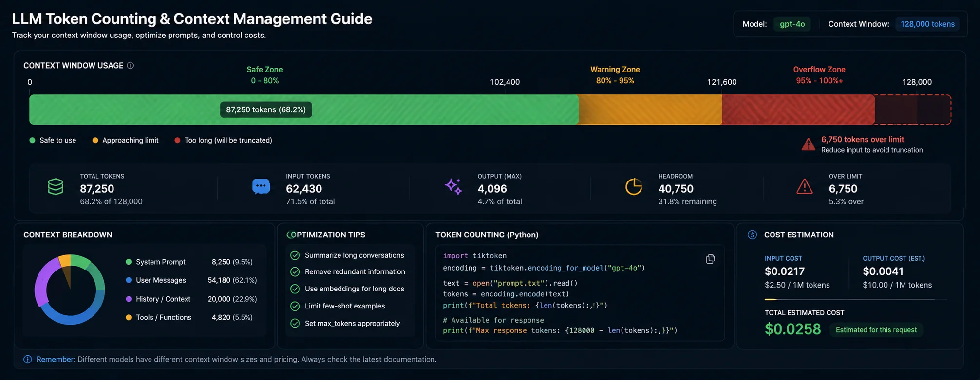Click the red warning icon in Over Limit stat
The height and width of the screenshot is (380, 980).
(805, 186)
